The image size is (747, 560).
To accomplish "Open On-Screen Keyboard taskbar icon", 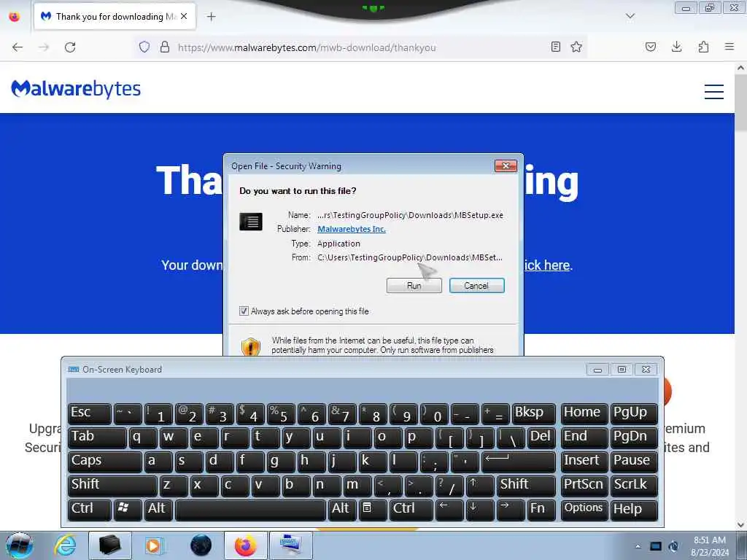I will click(x=290, y=545).
